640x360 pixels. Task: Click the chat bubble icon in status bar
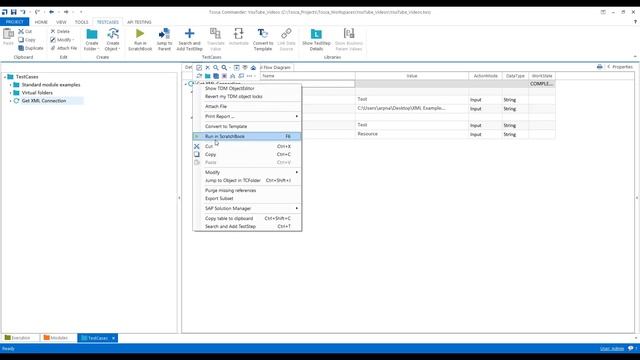click(630, 348)
